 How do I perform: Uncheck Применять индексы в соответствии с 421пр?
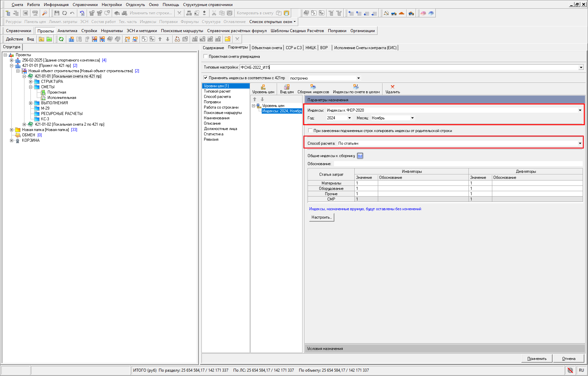click(x=206, y=78)
